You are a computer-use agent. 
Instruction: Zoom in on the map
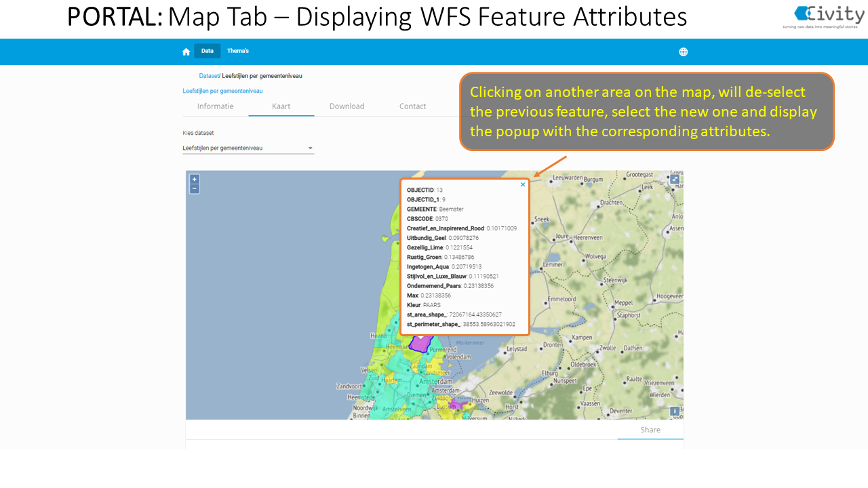click(x=194, y=180)
